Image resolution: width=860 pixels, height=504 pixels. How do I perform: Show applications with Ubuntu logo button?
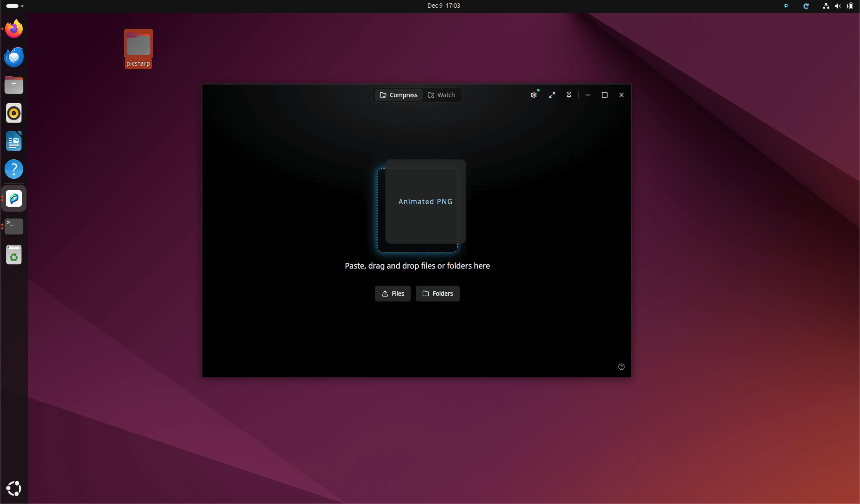[14, 488]
